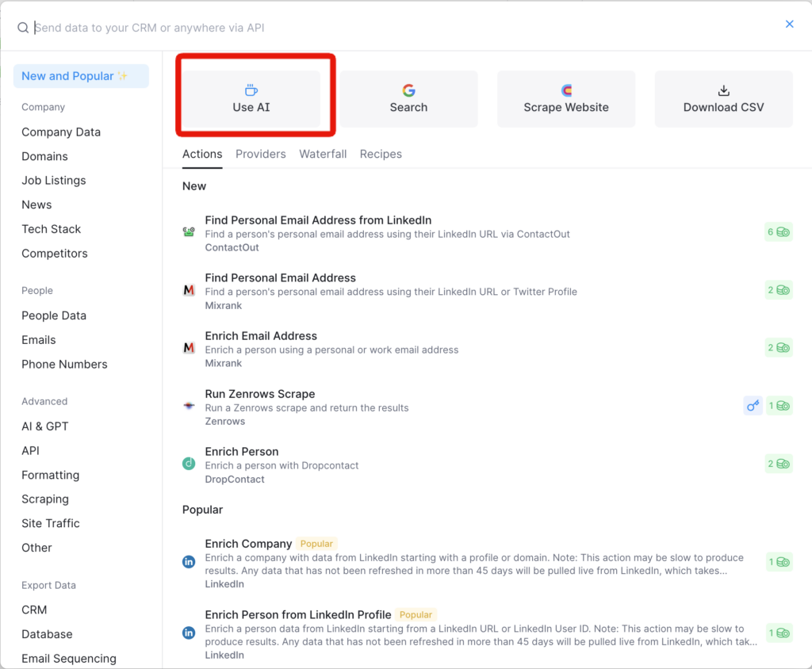Click Popular tag next to Enrich Company
Screen dimensions: 812x669
tap(316, 544)
